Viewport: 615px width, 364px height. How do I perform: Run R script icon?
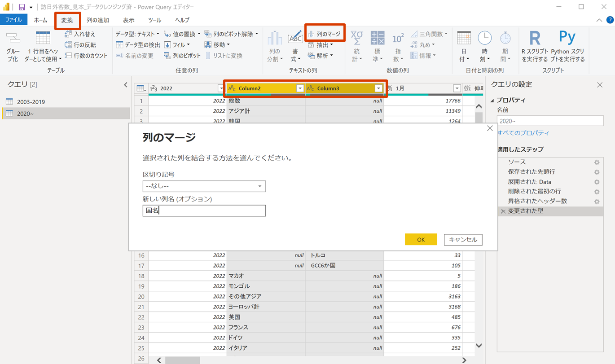point(535,38)
